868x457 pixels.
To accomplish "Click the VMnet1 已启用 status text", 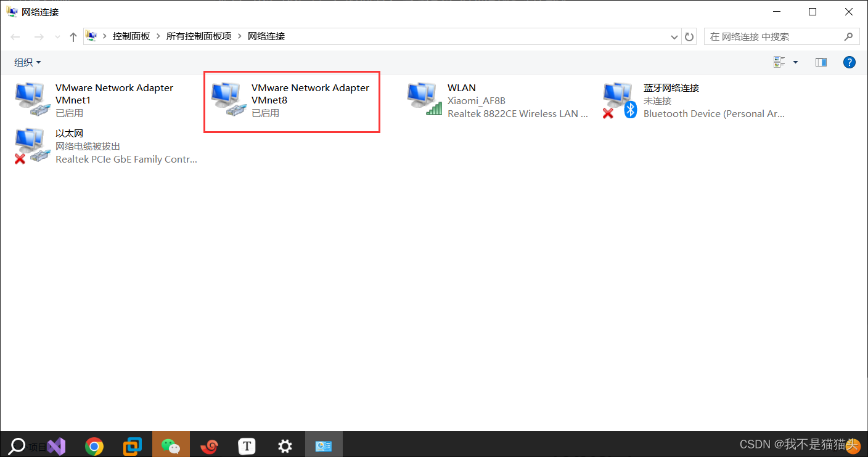I will click(69, 113).
